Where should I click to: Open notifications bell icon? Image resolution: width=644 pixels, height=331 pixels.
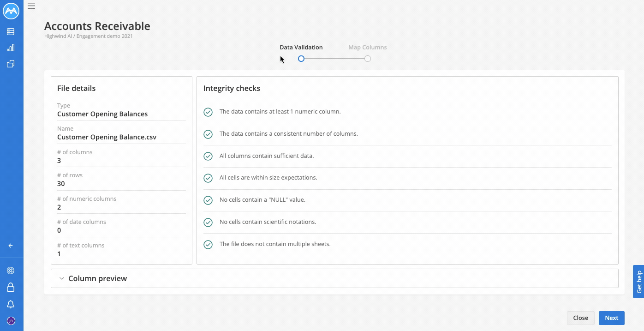pyautogui.click(x=11, y=304)
